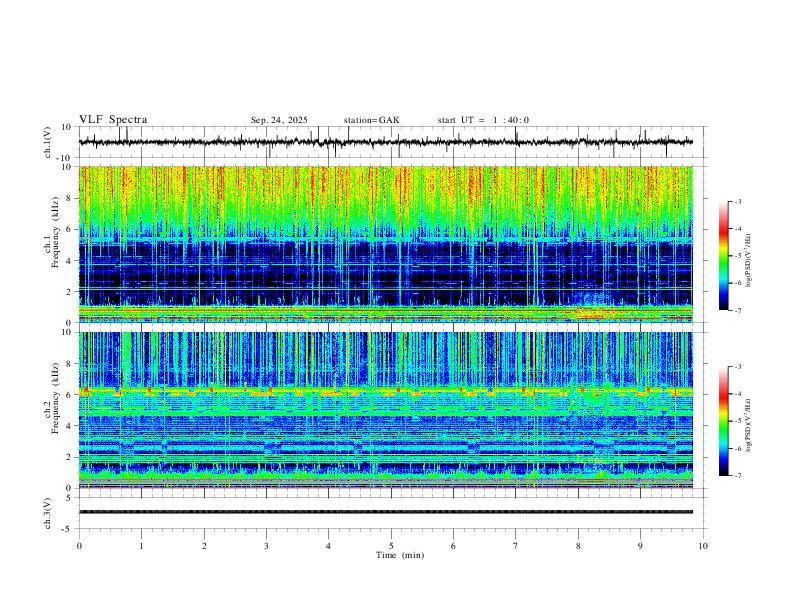Click the ch.1 spectrogram colorbar

tap(723, 256)
